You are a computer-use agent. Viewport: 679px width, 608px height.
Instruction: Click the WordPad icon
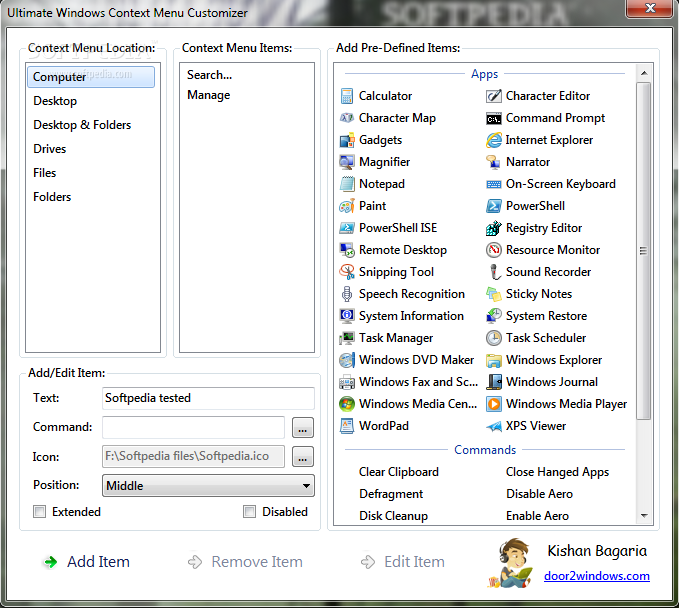[x=346, y=426]
